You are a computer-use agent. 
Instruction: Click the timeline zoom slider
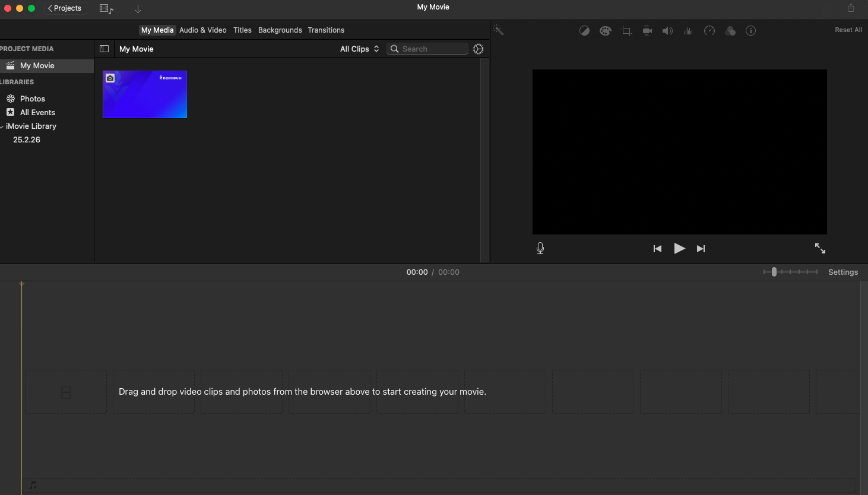(x=774, y=272)
